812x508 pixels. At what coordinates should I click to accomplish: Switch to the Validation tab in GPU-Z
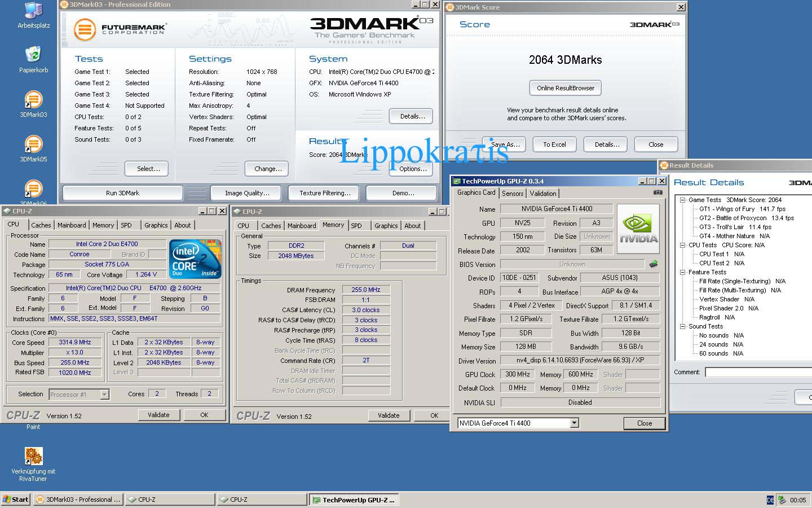click(x=543, y=194)
